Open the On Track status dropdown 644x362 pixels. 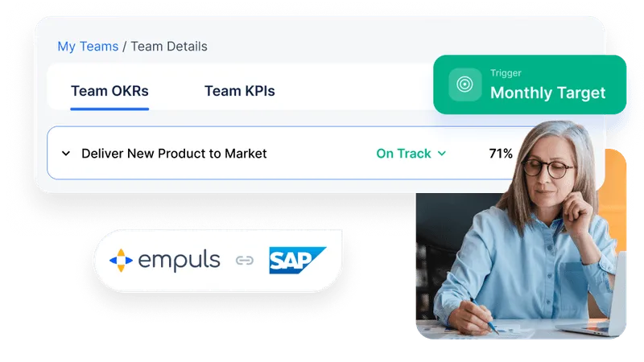point(411,154)
